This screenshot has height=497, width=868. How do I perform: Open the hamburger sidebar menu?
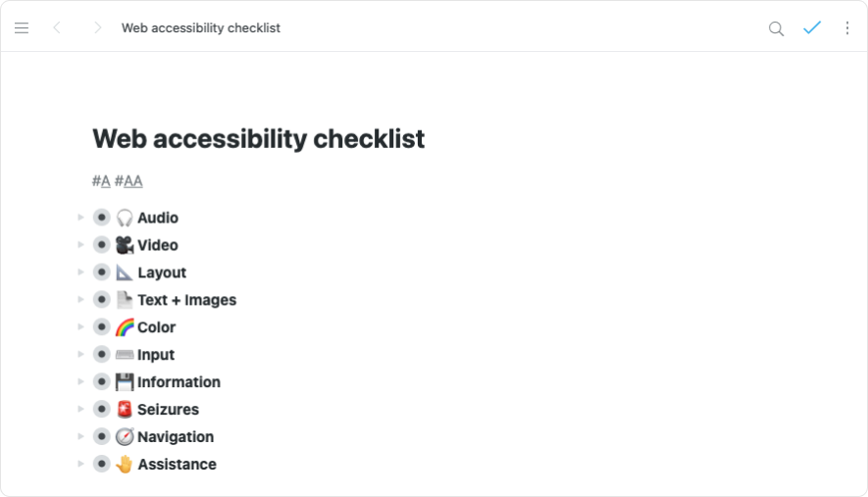point(22,28)
